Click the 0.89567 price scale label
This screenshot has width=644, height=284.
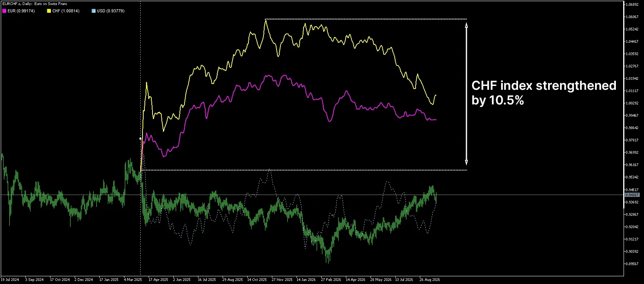(633, 264)
